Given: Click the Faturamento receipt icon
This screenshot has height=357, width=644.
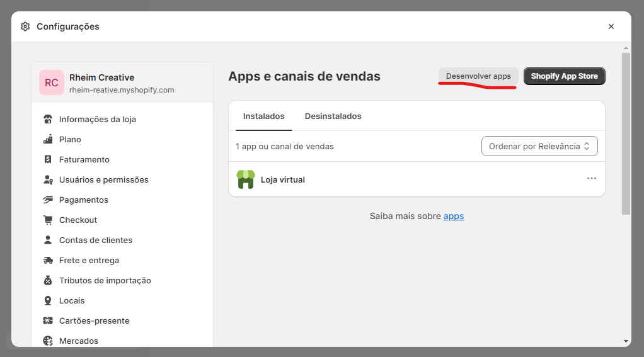Looking at the screenshot, I should click(48, 159).
